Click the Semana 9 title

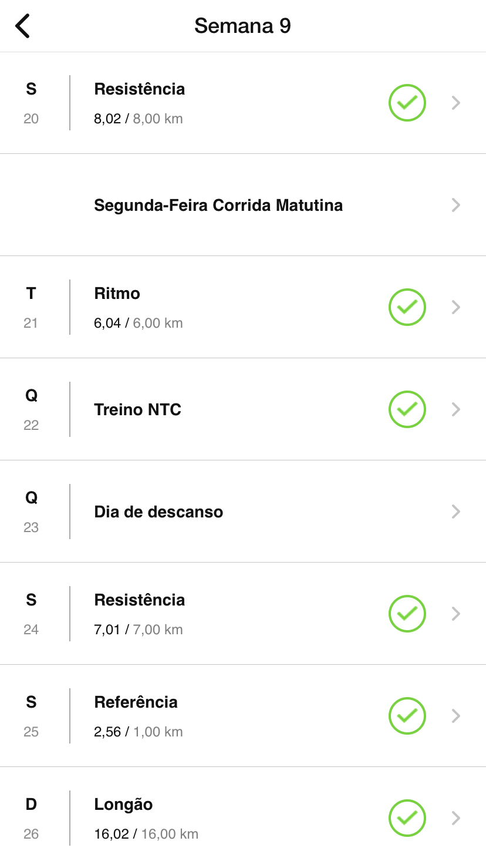click(x=242, y=26)
